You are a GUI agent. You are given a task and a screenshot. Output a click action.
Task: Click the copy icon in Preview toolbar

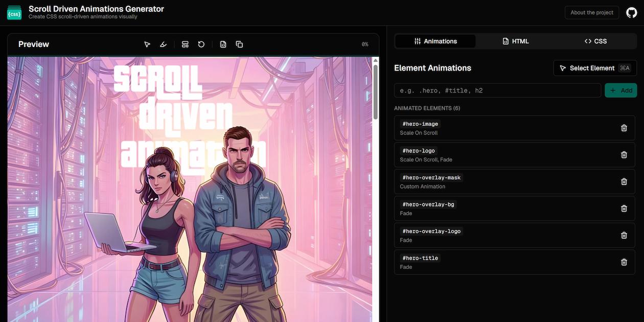(239, 44)
